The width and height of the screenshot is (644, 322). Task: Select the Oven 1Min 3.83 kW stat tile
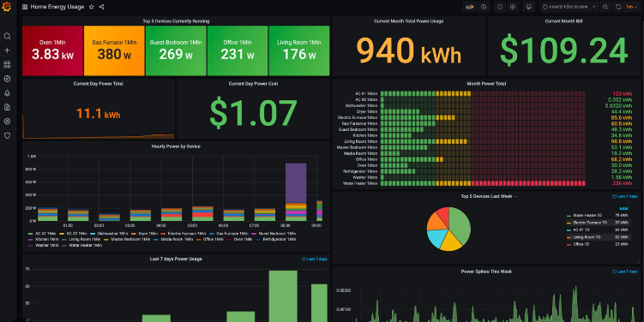click(52, 51)
